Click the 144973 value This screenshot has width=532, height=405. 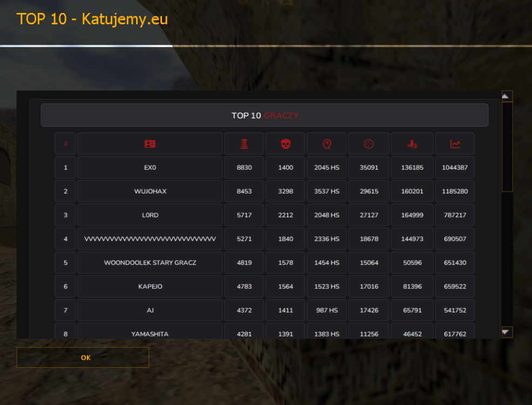(412, 239)
